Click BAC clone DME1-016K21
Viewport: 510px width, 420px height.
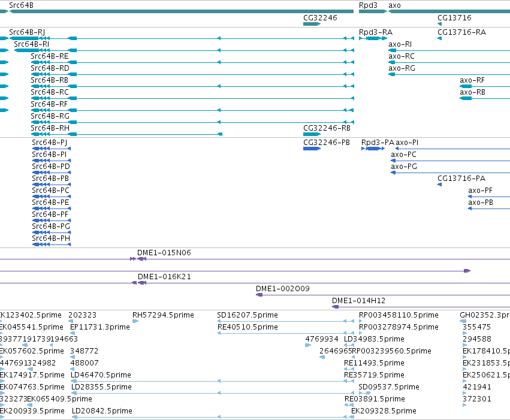pyautogui.click(x=164, y=277)
